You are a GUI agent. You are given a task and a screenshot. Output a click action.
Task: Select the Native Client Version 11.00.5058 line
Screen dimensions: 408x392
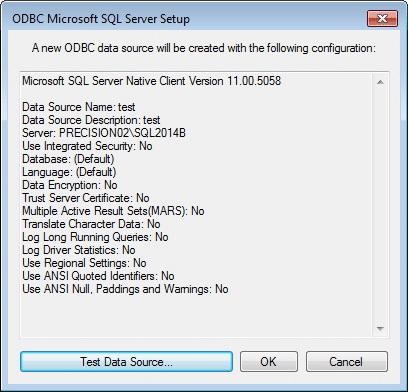(152, 81)
